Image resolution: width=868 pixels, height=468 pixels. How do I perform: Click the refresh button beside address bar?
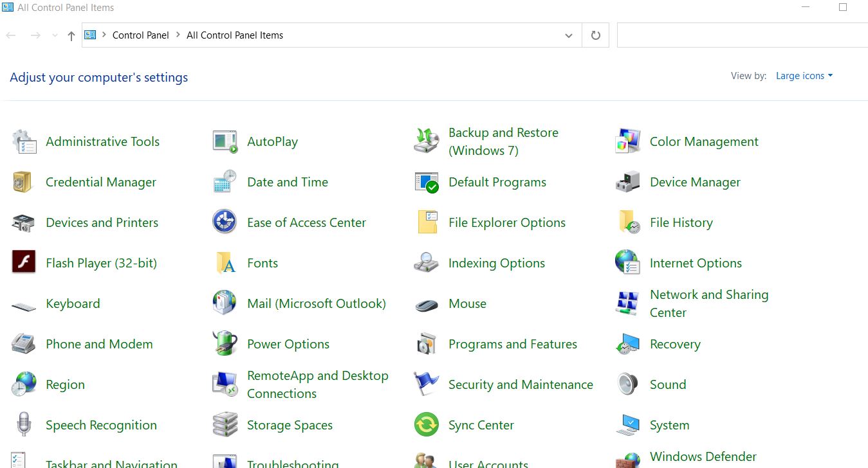click(596, 35)
